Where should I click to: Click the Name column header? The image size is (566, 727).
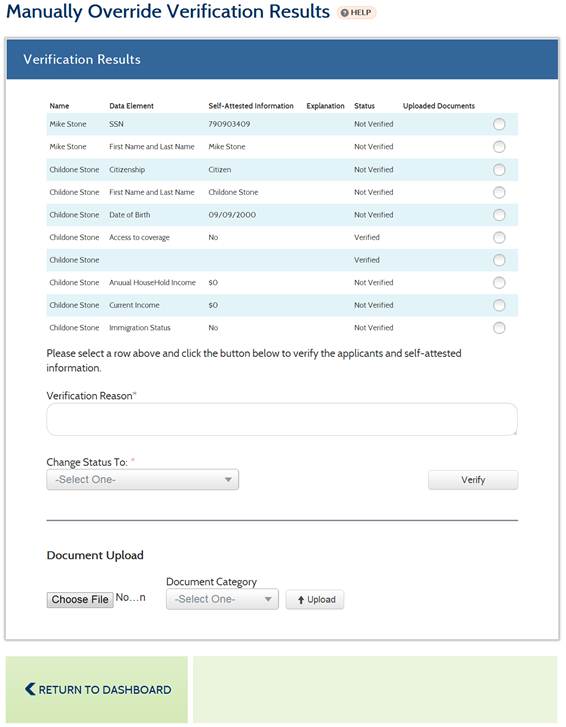pos(59,106)
